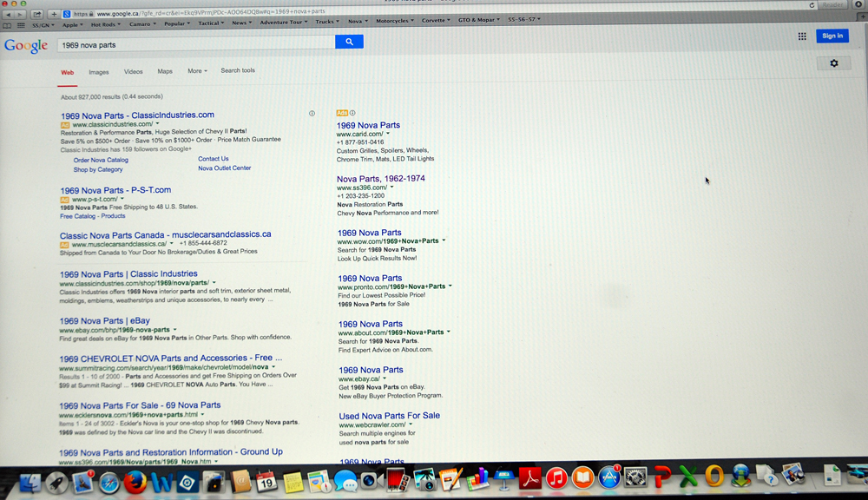Open Search tools options

tap(238, 71)
